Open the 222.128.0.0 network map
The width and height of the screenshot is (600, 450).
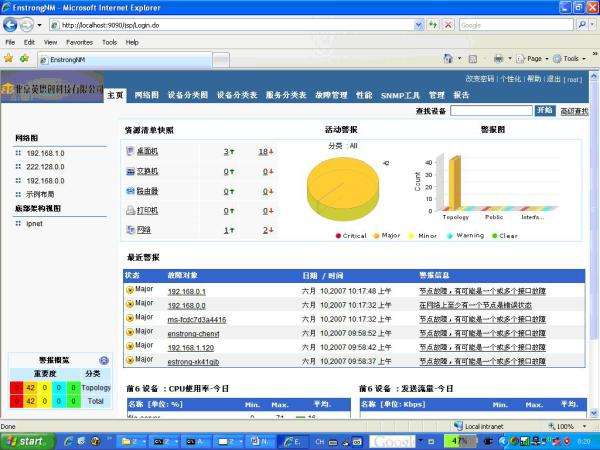(x=45, y=167)
